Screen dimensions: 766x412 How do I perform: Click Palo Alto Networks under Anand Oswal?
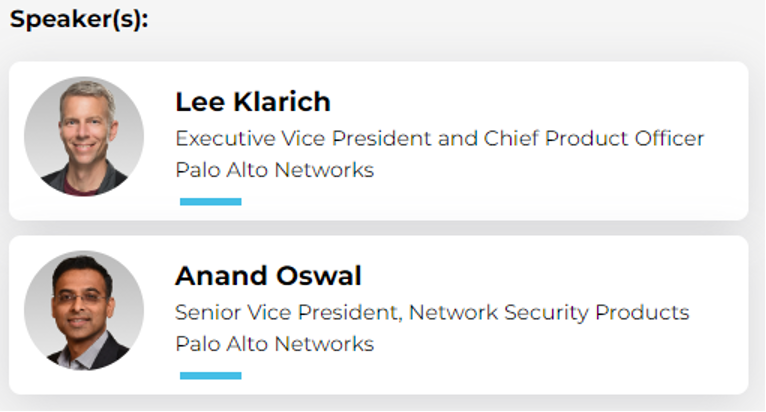pyautogui.click(x=275, y=344)
